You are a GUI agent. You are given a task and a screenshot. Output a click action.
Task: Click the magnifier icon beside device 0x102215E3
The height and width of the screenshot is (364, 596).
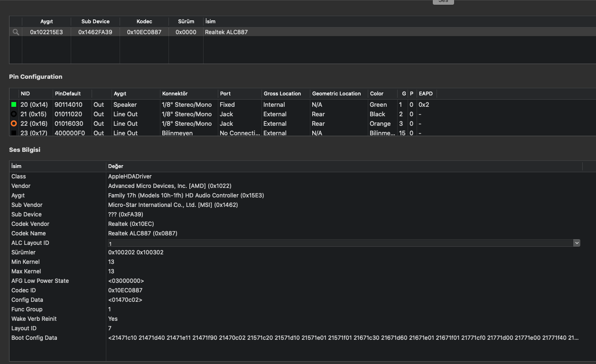point(16,32)
